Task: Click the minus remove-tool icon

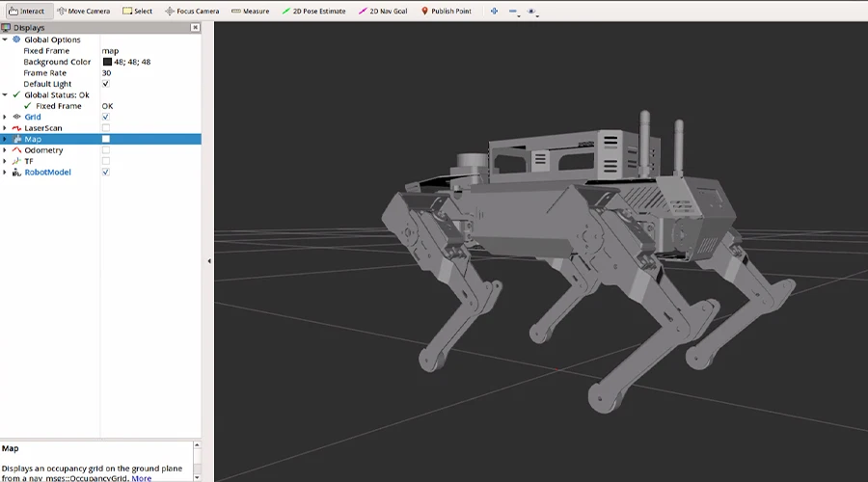Action: coord(513,11)
